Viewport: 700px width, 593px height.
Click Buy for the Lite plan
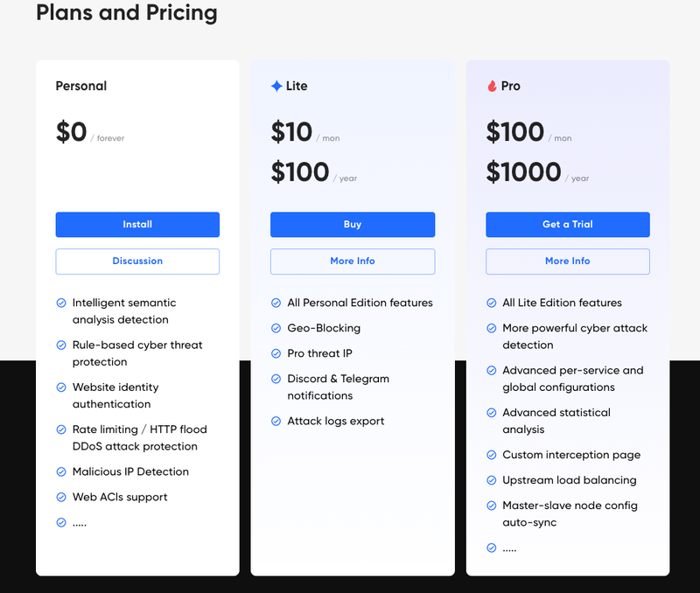[353, 225]
